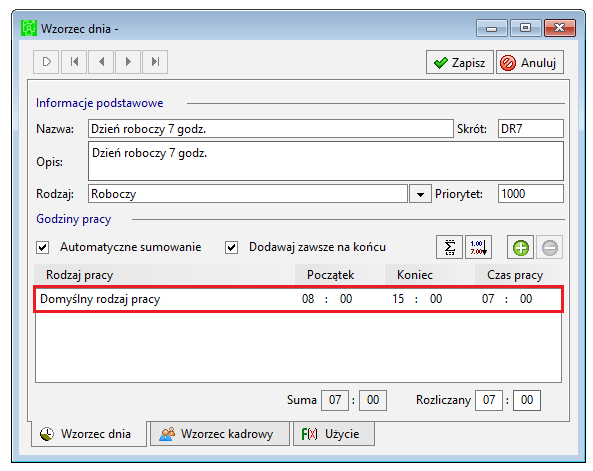This screenshot has height=471, width=593.
Task: Expand the Rodzaj dropdown arrow
Action: point(420,194)
